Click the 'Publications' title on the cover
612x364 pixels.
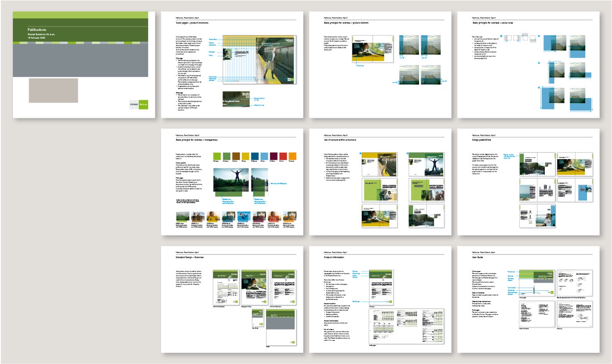[x=37, y=30]
